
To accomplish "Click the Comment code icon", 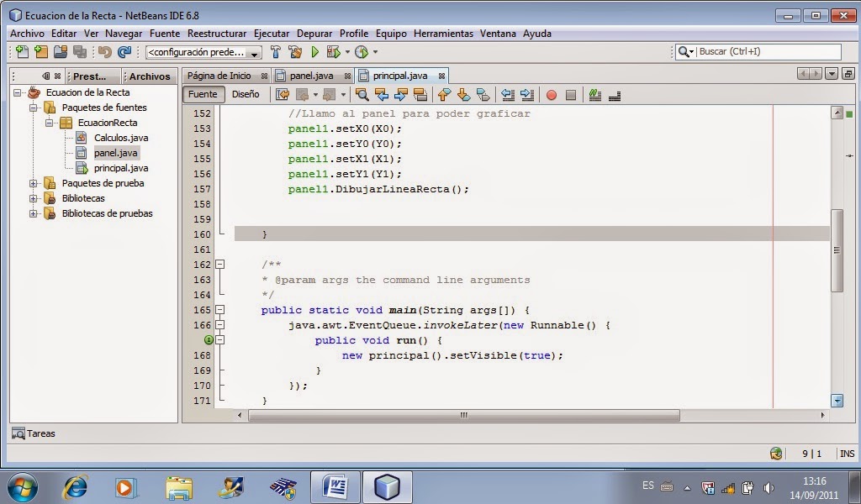I will (594, 95).
